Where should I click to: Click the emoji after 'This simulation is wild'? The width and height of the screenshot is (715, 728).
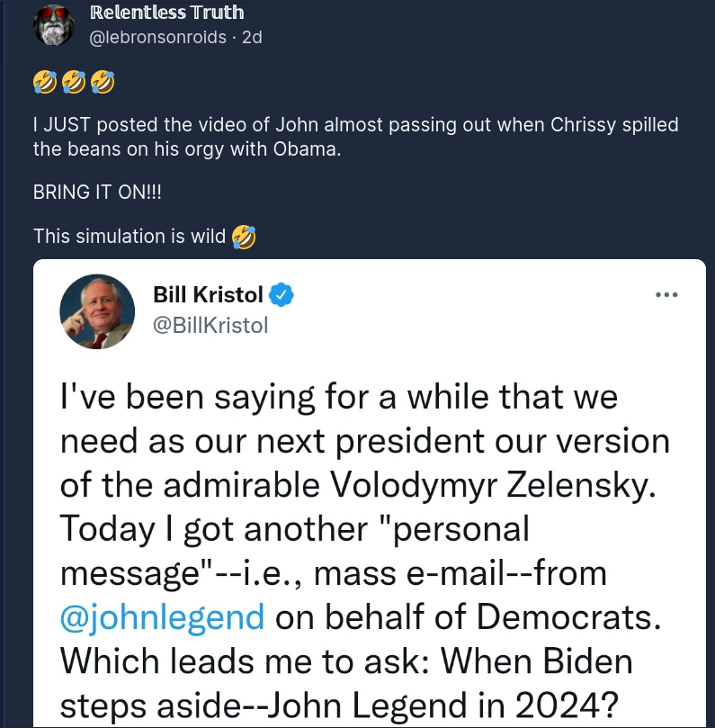pos(244,237)
